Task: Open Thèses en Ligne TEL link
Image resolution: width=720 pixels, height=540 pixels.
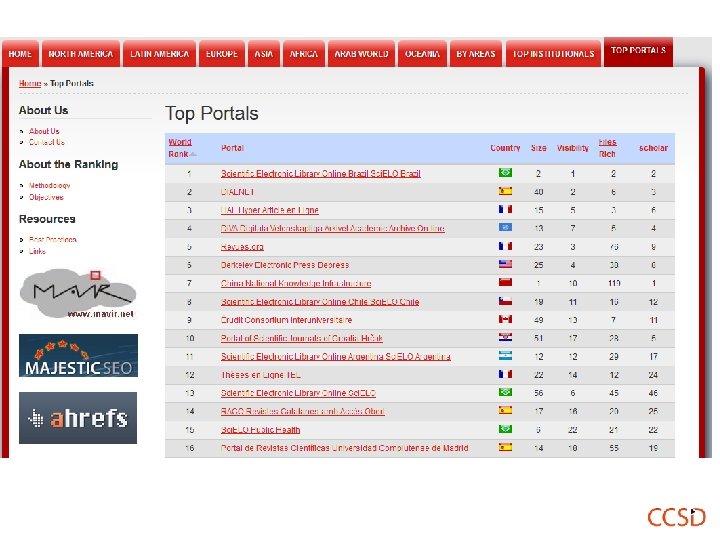Action: (261, 375)
